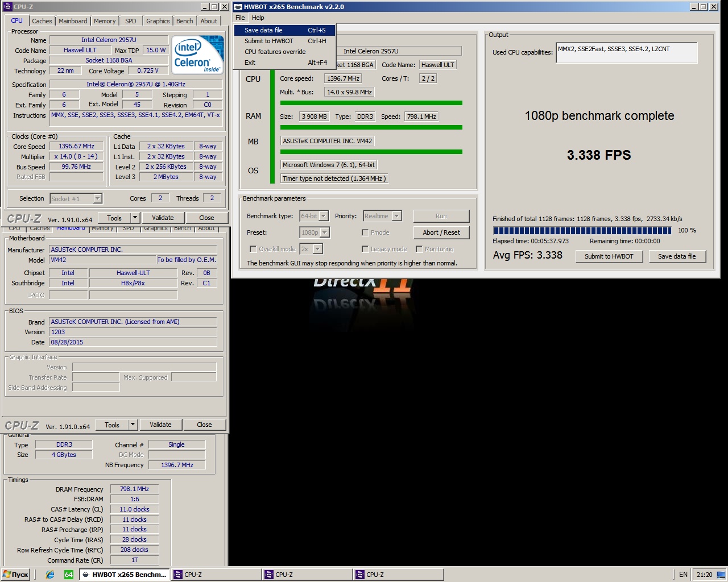The image size is (728, 582).
Task: Expand Tools arrow in CPU-Z CPU tab window
Action: 135,218
